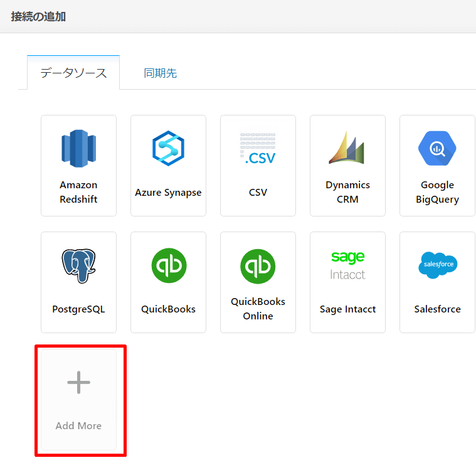Viewport: 476px width, 475px height.
Task: Click the 'Add More' label text
Action: point(78,426)
